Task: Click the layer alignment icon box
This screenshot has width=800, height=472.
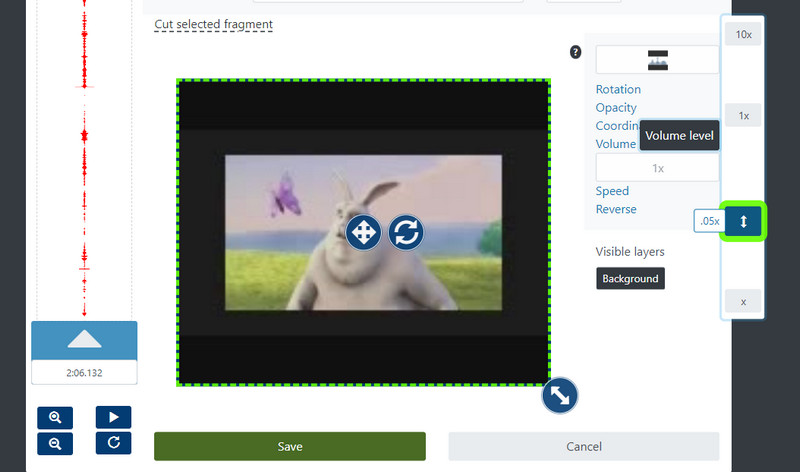Action: click(x=657, y=60)
